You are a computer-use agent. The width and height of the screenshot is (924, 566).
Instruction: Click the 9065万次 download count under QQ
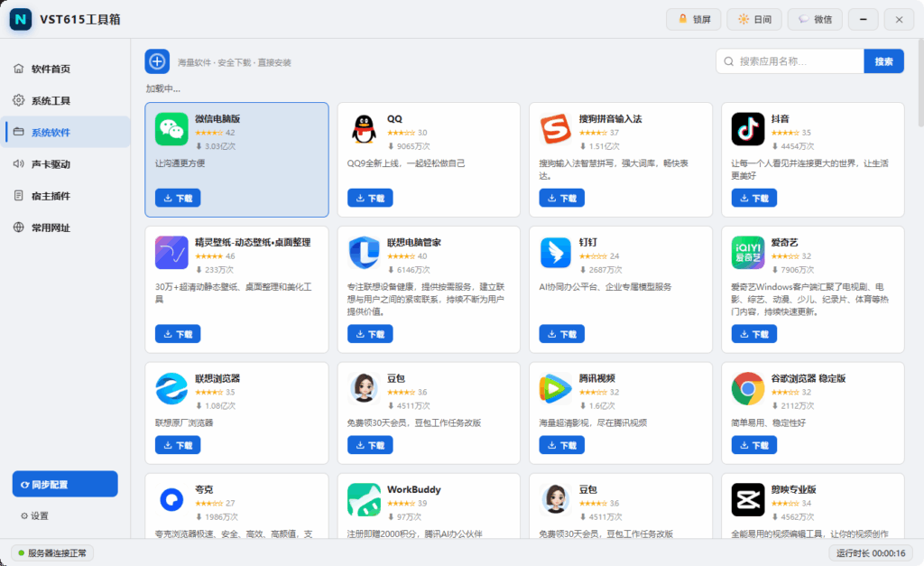409,146
